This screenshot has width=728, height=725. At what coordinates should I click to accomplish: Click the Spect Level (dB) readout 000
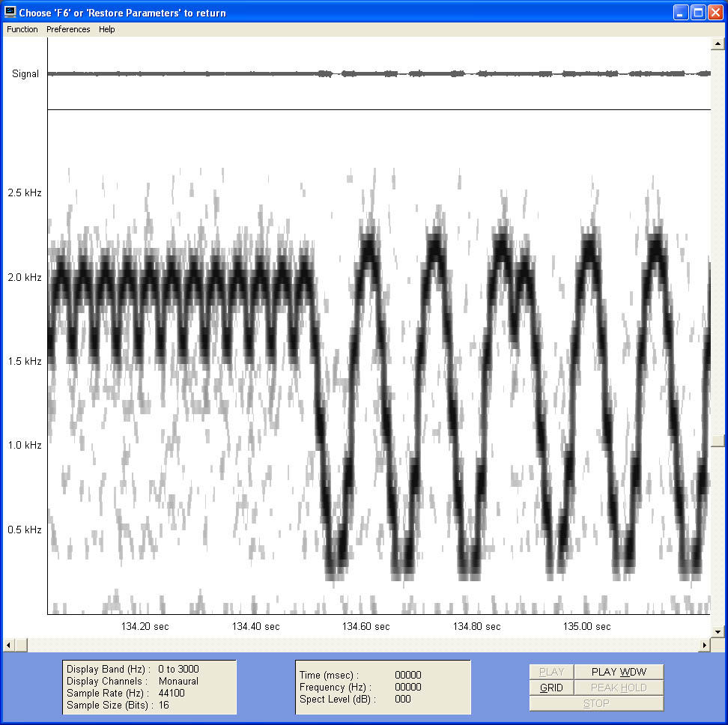tap(402, 699)
